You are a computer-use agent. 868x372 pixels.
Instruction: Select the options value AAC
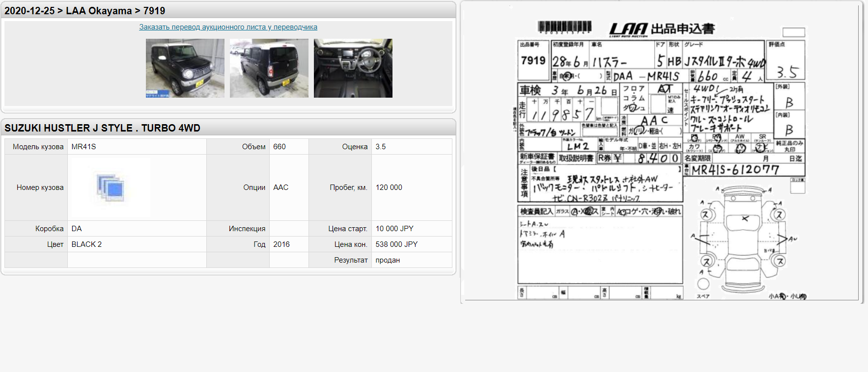(x=281, y=187)
